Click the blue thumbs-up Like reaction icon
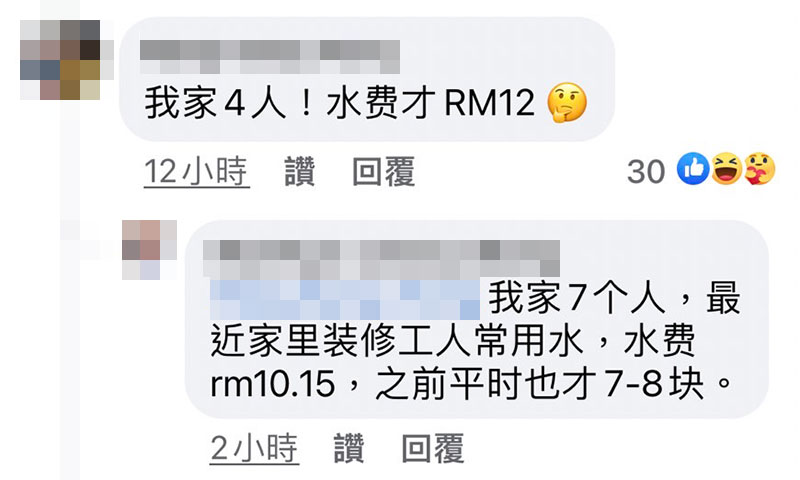Viewport: 800px width, 480px height. pyautogui.click(x=693, y=169)
